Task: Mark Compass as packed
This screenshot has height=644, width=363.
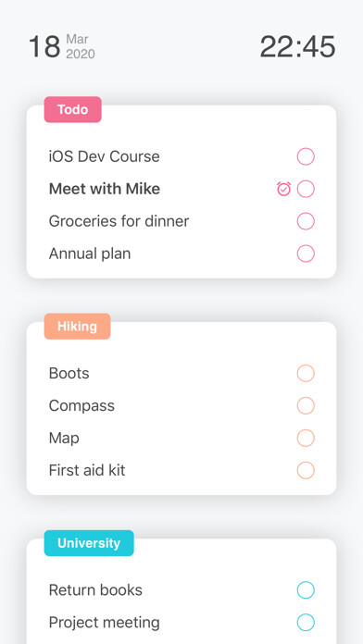Action: point(306,405)
